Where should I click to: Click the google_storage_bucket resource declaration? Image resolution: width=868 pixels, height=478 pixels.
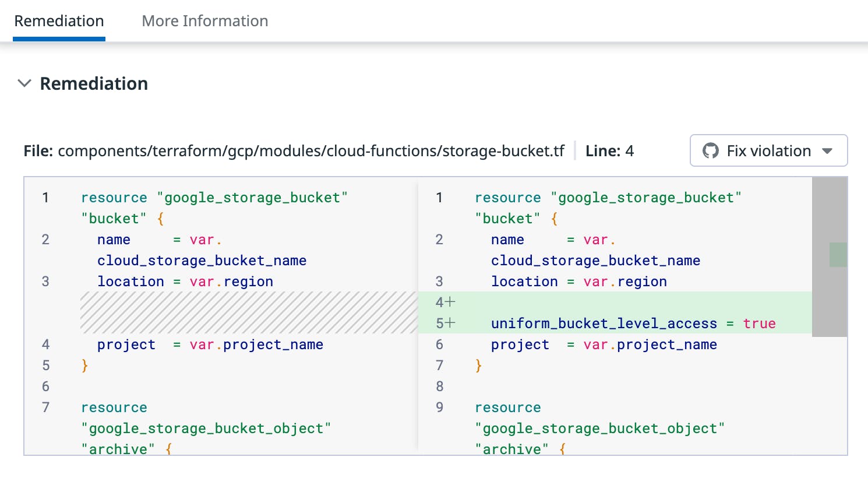pos(214,198)
